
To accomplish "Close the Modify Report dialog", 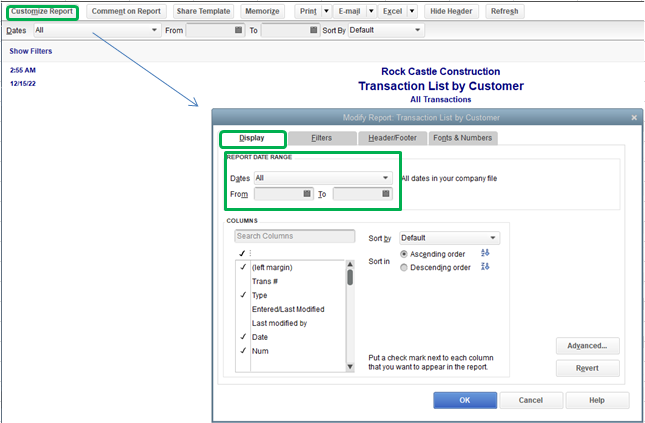I will tap(634, 118).
